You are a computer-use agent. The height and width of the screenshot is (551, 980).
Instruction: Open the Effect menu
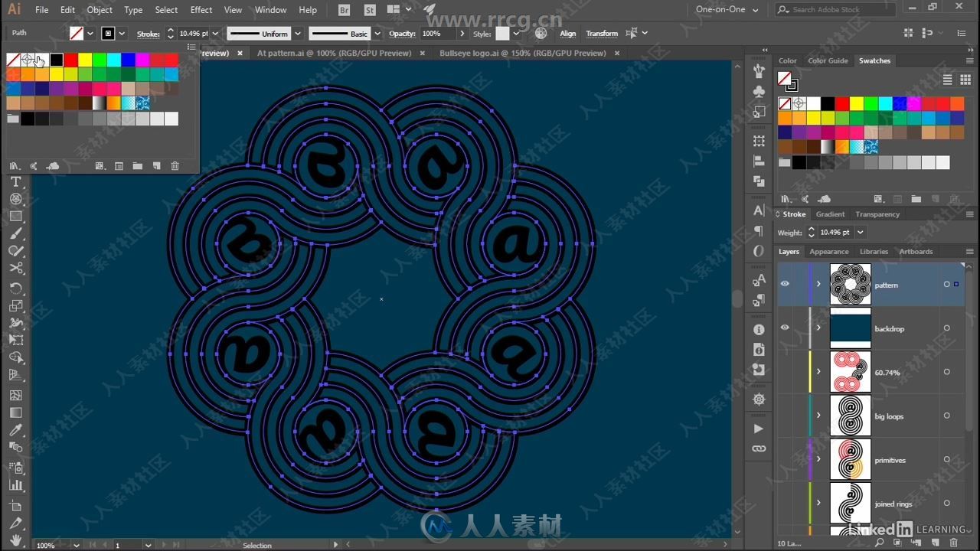(201, 10)
